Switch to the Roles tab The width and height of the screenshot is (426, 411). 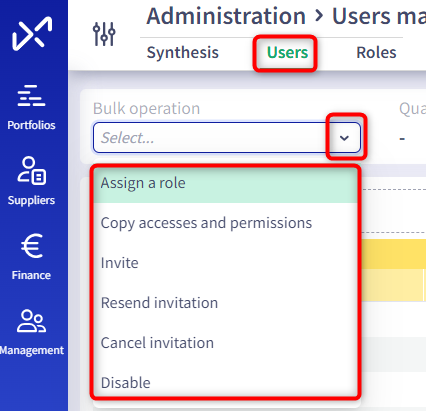coord(376,53)
